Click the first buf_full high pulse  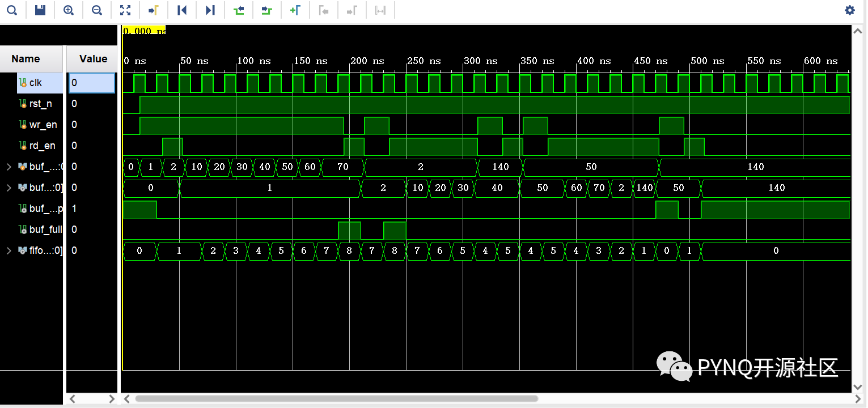point(349,231)
